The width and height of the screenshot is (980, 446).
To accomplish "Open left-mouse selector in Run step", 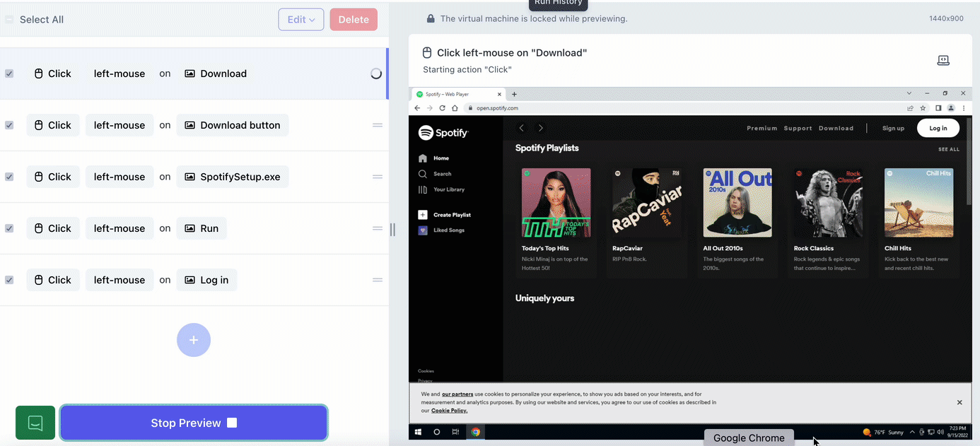I will pos(119,228).
